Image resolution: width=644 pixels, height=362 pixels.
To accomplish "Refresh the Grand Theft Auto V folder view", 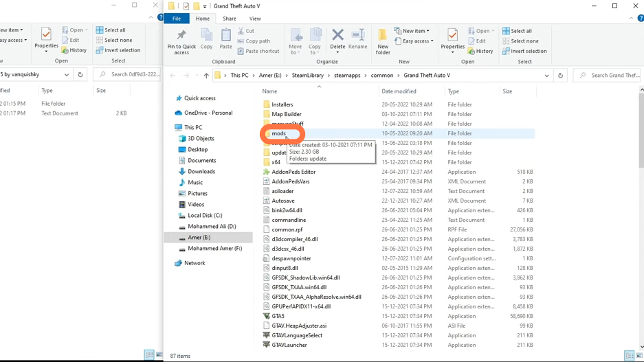I will click(x=560, y=76).
